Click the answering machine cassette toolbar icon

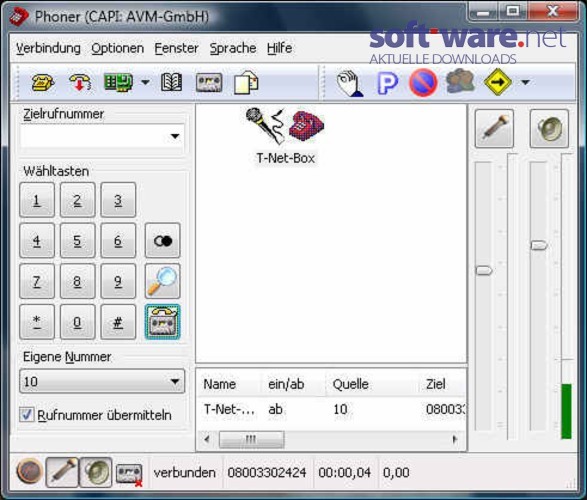click(x=209, y=83)
